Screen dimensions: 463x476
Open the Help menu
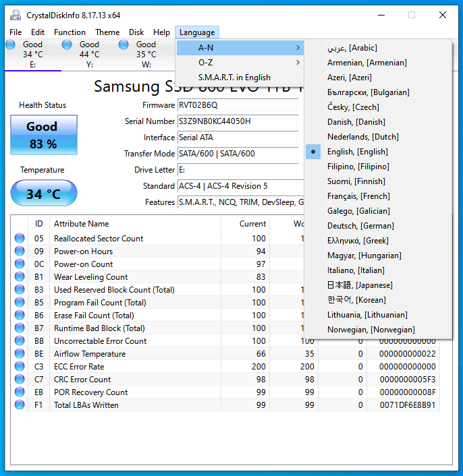[x=161, y=32]
